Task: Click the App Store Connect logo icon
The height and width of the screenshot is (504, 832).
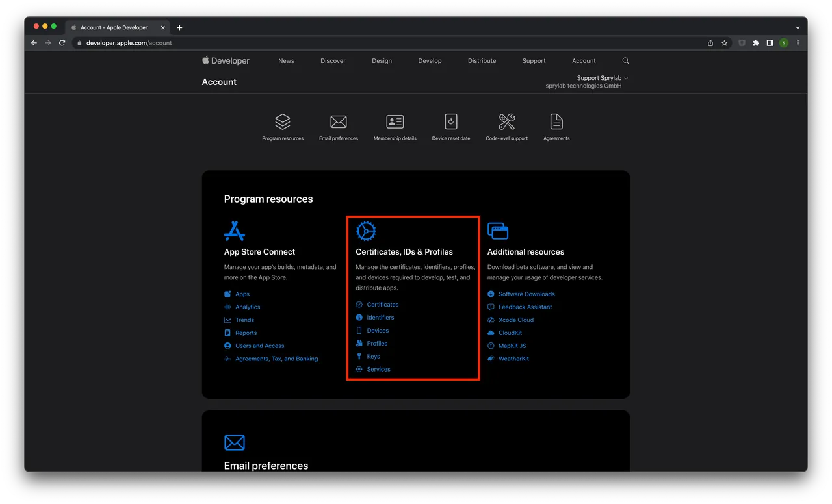Action: pyautogui.click(x=235, y=231)
